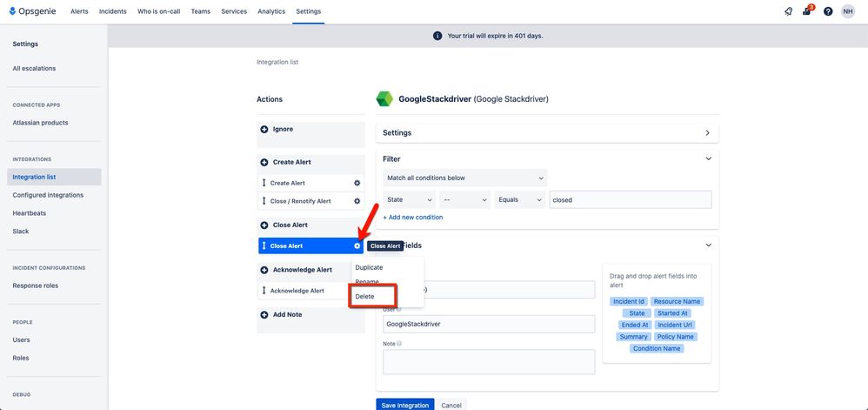The width and height of the screenshot is (868, 410).
Task: Open gear icon on Close / Renotify Alert row
Action: point(357,201)
